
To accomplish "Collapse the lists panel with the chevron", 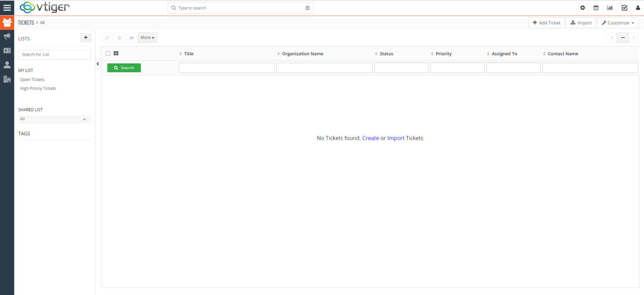I will (98, 64).
